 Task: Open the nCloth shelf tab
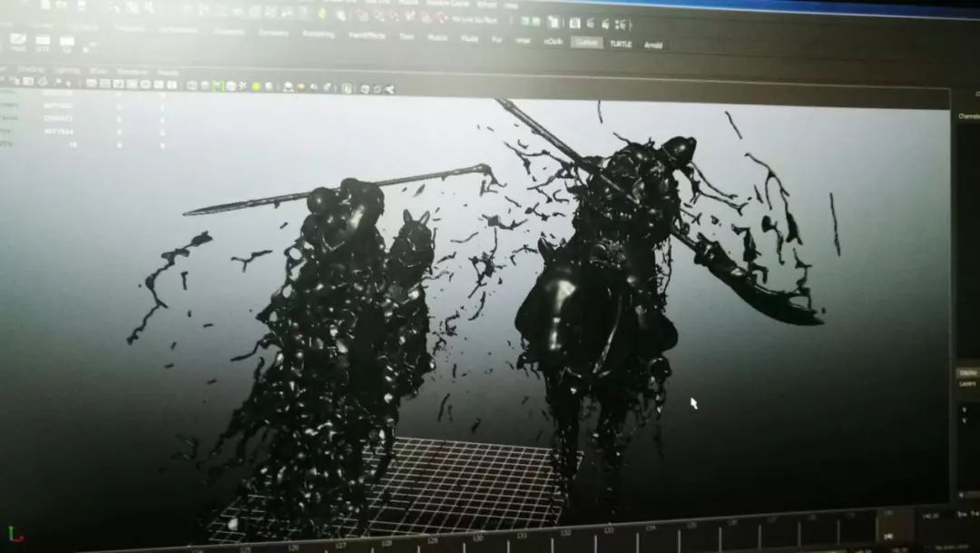pyautogui.click(x=554, y=41)
